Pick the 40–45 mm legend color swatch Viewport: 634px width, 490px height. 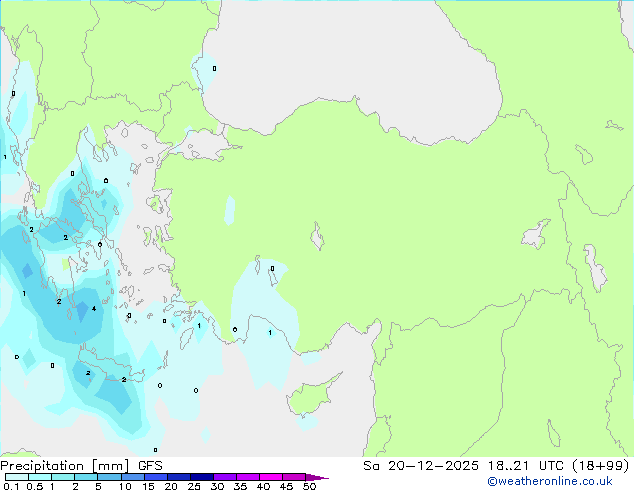point(271,477)
